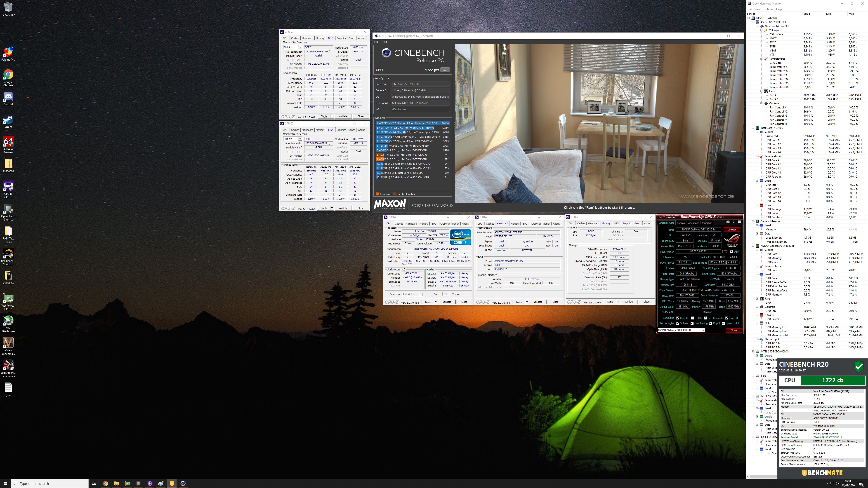The height and width of the screenshot is (488, 868).
Task: Open the Google Chrome desktop icon
Action: (8, 78)
